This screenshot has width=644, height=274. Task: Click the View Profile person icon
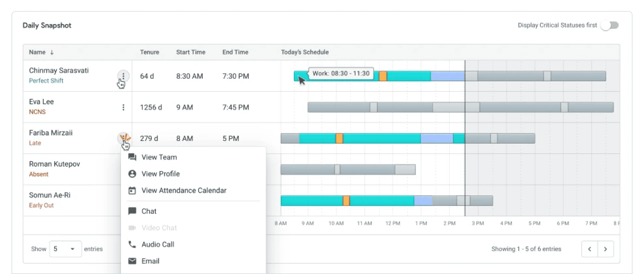(x=132, y=174)
